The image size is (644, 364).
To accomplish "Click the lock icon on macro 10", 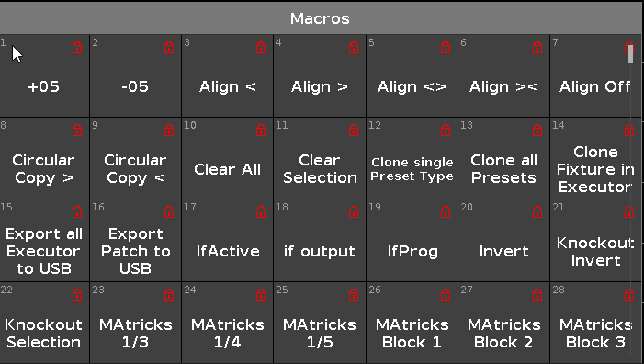I will pos(261,131).
